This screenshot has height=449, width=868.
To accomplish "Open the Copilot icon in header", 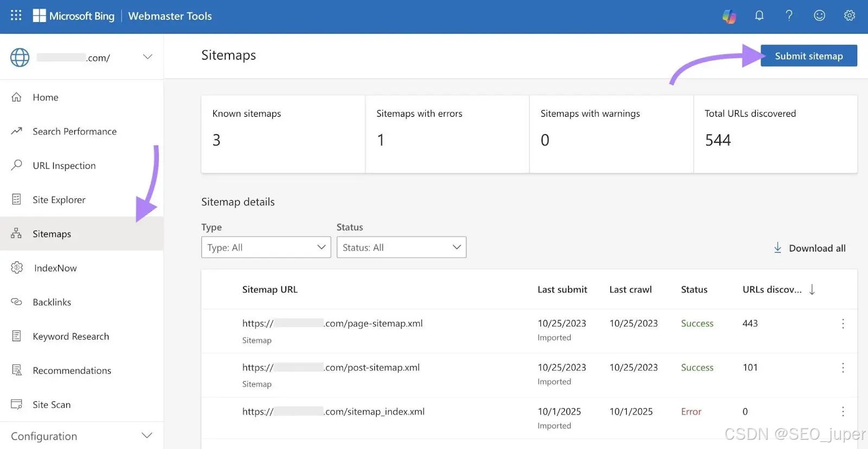I will [x=730, y=16].
